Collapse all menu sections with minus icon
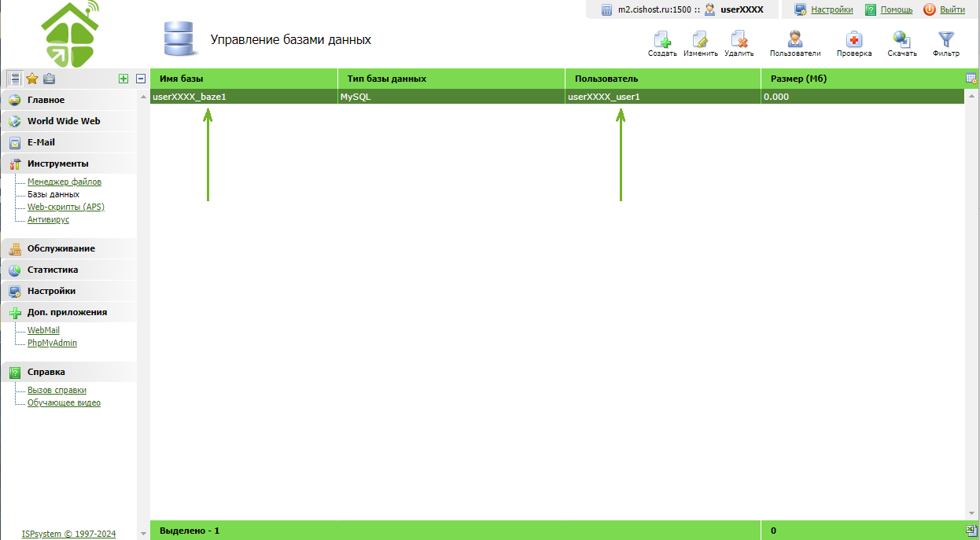980x540 pixels. pyautogui.click(x=141, y=79)
